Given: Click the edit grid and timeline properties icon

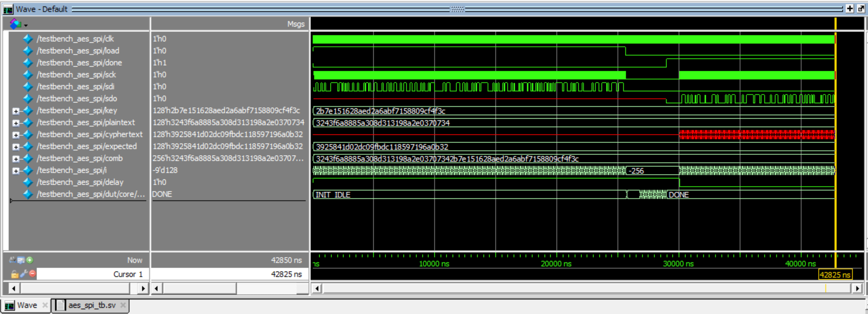Looking at the screenshot, I should [21, 260].
